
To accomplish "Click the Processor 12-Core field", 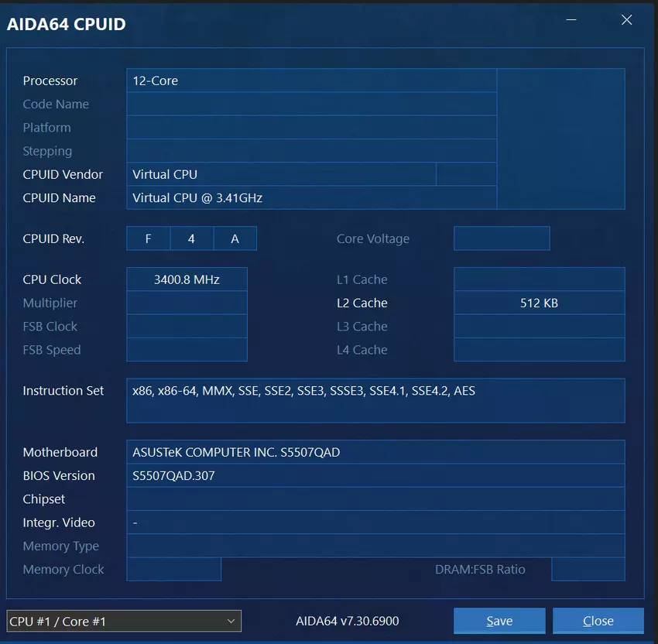I will (x=311, y=80).
